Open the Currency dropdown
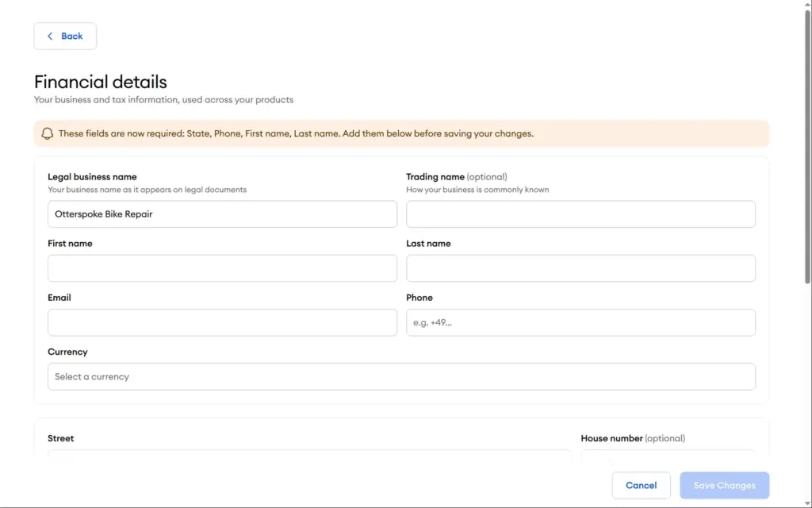 (401, 377)
